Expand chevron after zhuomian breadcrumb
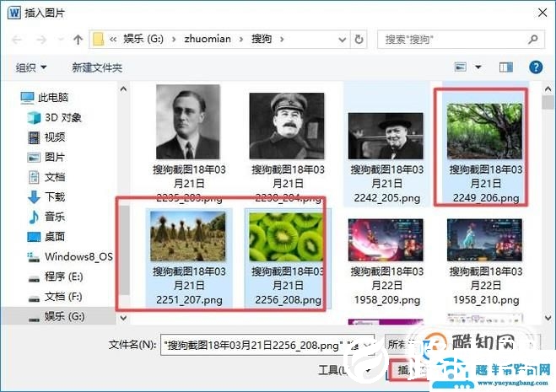The width and height of the screenshot is (556, 392). (241, 39)
